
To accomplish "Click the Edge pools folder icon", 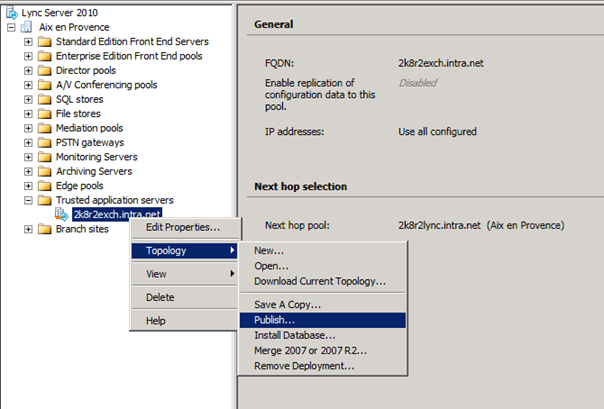I will [45, 186].
